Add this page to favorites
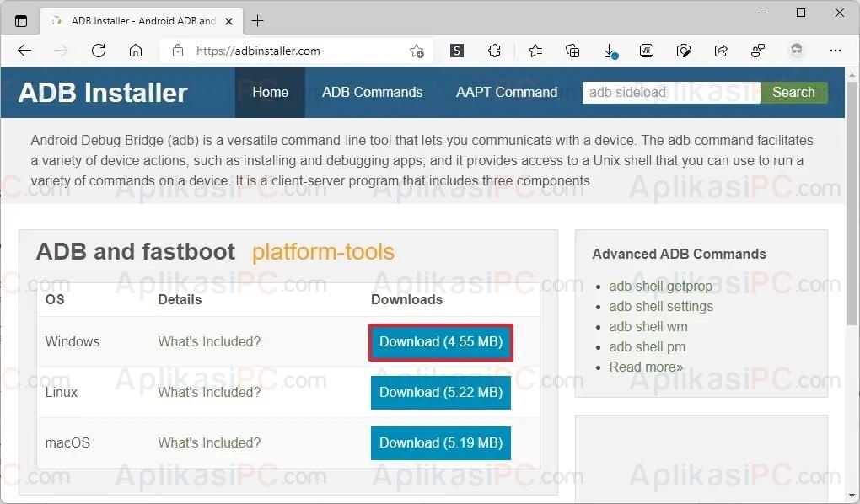860x504 pixels. pyautogui.click(x=417, y=51)
